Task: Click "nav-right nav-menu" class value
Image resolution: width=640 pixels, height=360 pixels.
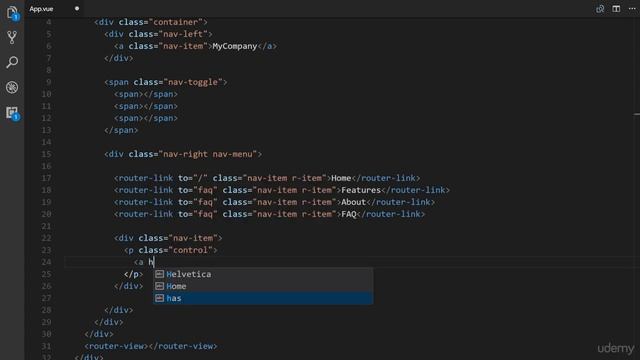Action: 207,154
